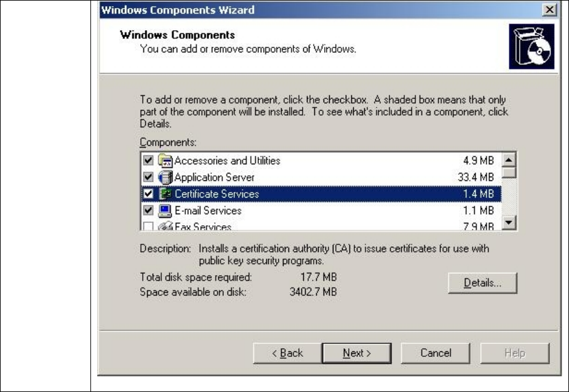This screenshot has width=569, height=392.
Task: Open Details for the selected component
Action: tap(482, 282)
